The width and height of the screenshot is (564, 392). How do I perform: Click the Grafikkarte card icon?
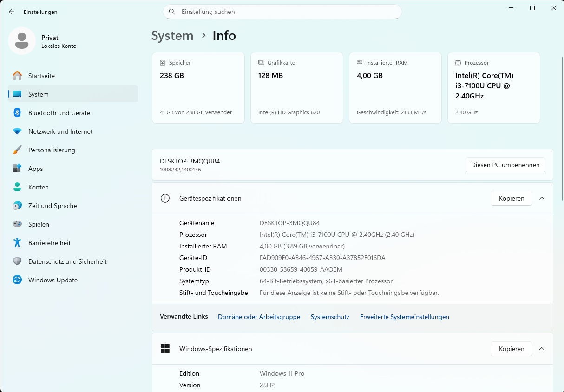click(261, 63)
